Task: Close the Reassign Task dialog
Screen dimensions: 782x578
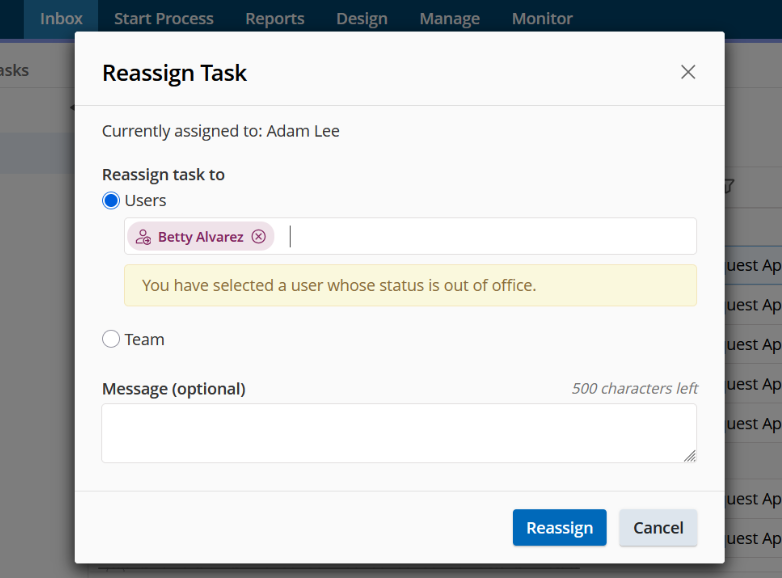Action: [688, 72]
